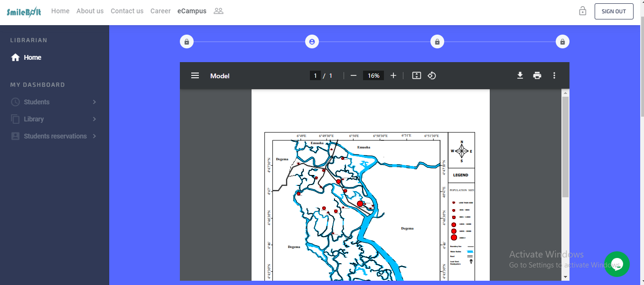Viewport: 644px width, 285px height.
Task: Click the lock icon beside Sign Out
Action: click(583, 11)
